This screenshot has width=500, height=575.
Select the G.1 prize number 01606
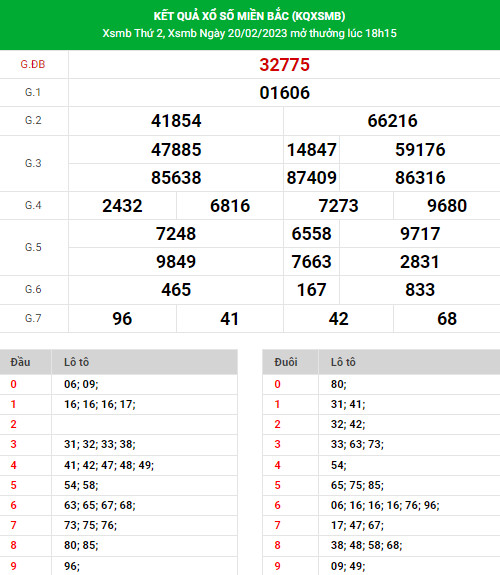point(284,93)
